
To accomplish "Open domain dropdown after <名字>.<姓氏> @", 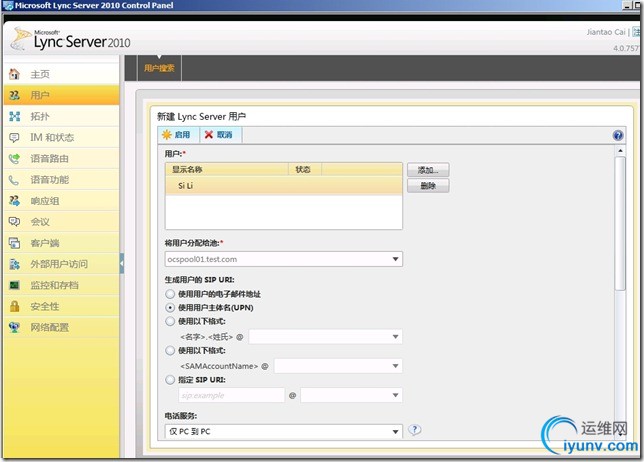I will 325,337.
